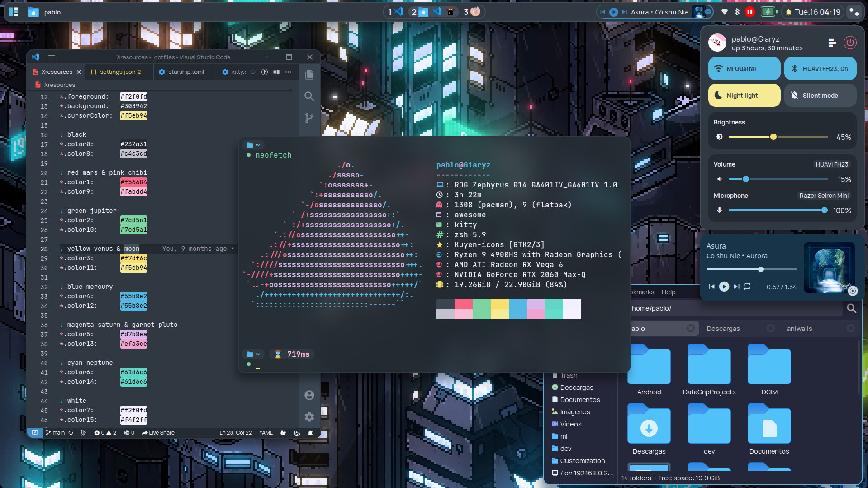Open notifications bell in VS Code status bar
The width and height of the screenshot is (868, 488).
pyautogui.click(x=310, y=433)
